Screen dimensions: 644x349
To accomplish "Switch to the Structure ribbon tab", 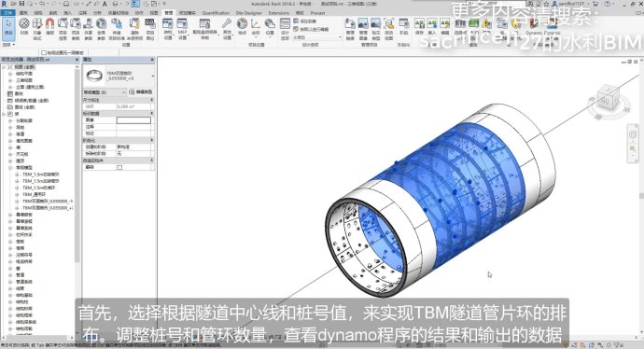I will (38, 13).
